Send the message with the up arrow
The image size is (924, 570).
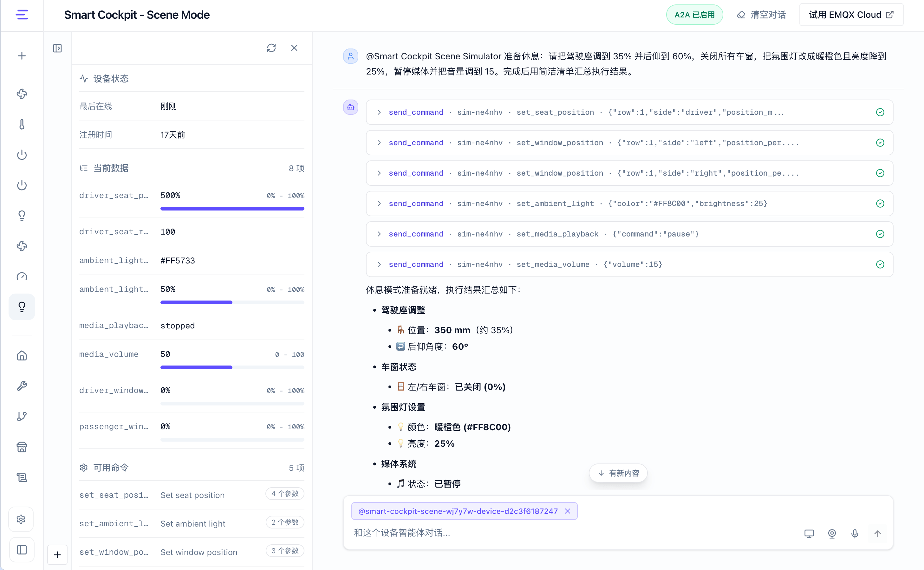pyautogui.click(x=878, y=534)
